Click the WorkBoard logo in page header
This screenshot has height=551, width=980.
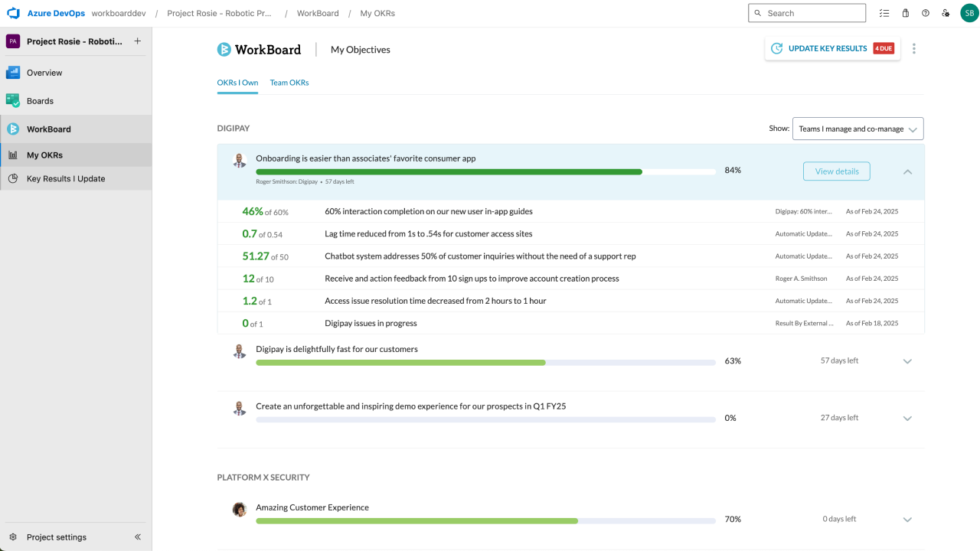(x=260, y=50)
